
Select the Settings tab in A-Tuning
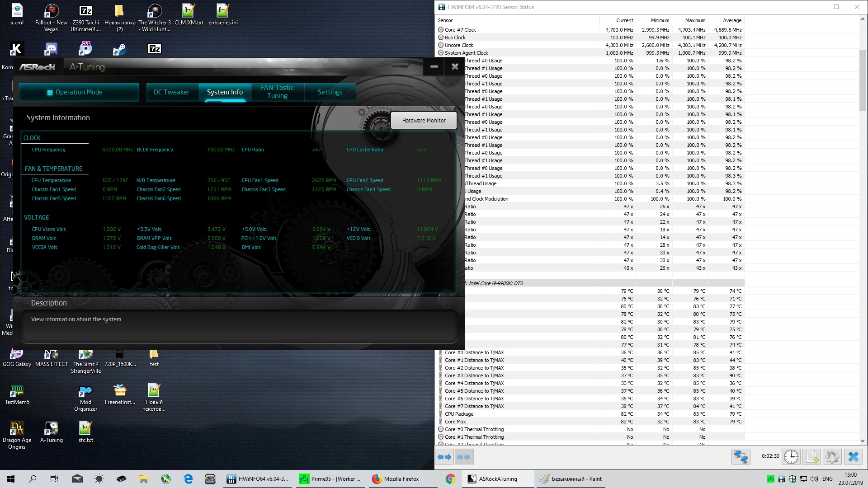click(x=330, y=92)
